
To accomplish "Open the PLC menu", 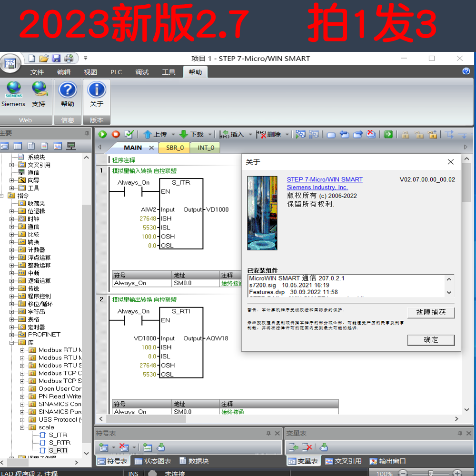I will pyautogui.click(x=116, y=72).
